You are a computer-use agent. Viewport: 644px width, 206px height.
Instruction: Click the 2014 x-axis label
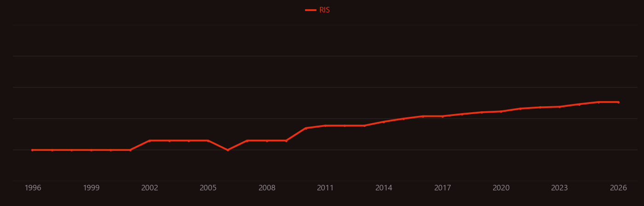click(x=384, y=188)
